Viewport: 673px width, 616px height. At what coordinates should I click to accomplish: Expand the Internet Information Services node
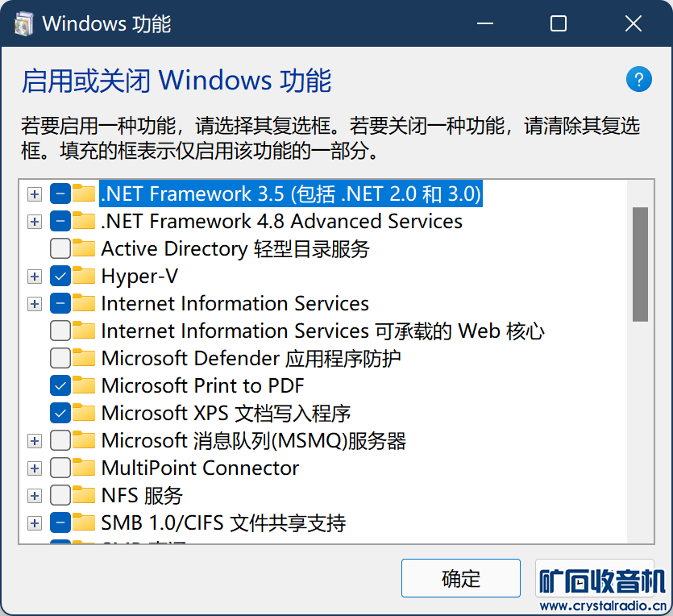coord(34,303)
